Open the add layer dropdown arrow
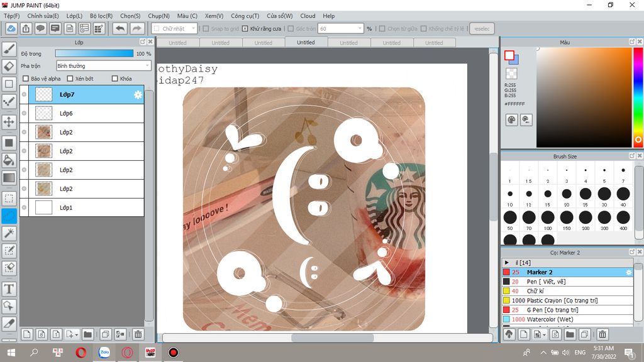Screen dimensions: 644x362 76,335
